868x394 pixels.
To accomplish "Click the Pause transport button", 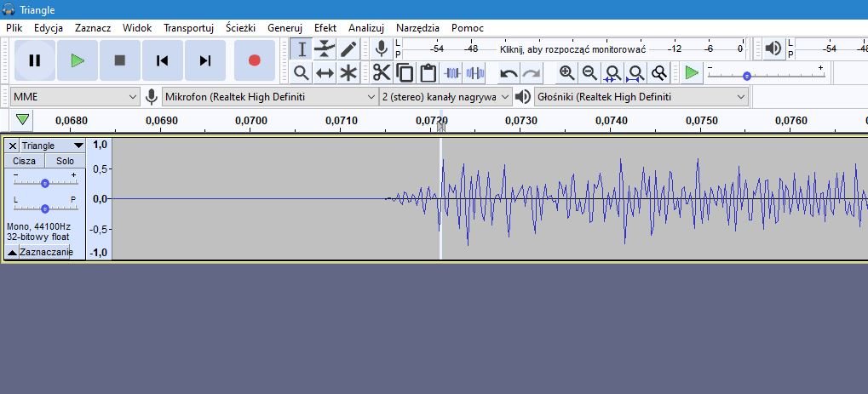I will pos(35,60).
